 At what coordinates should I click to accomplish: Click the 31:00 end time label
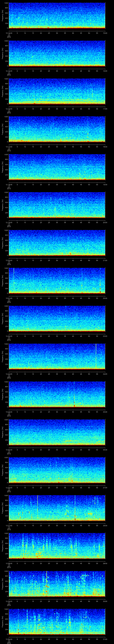tap(105, 639)
